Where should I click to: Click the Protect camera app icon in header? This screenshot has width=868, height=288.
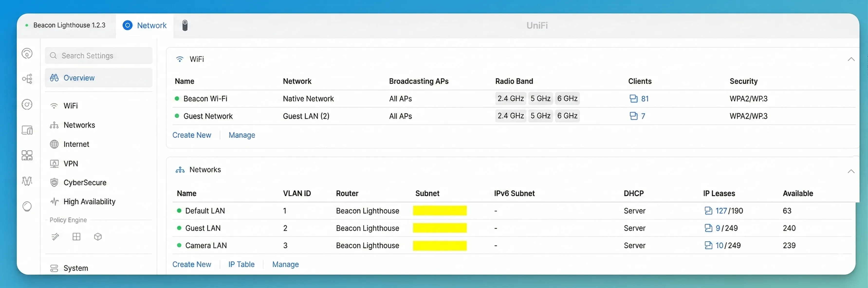click(x=185, y=26)
